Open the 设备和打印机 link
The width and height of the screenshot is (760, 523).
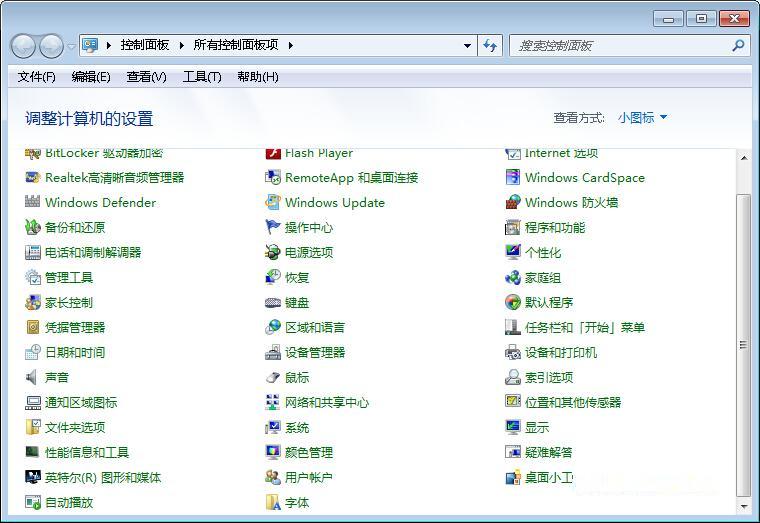[x=561, y=352]
